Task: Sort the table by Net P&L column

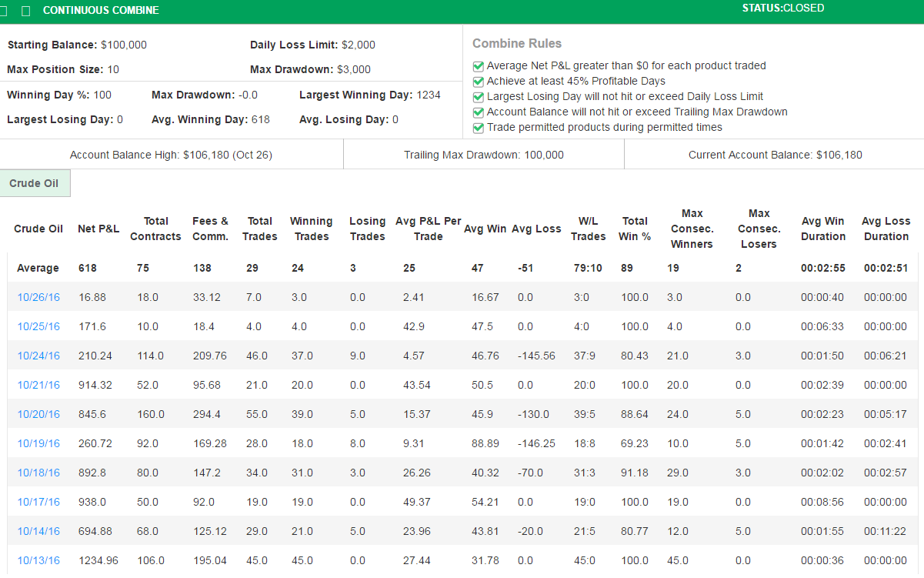Action: pos(98,229)
